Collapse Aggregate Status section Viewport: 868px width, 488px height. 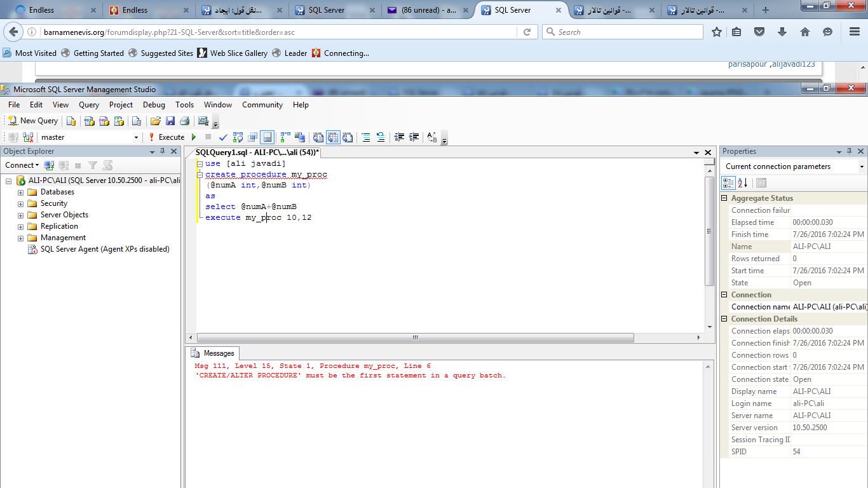pyautogui.click(x=724, y=198)
